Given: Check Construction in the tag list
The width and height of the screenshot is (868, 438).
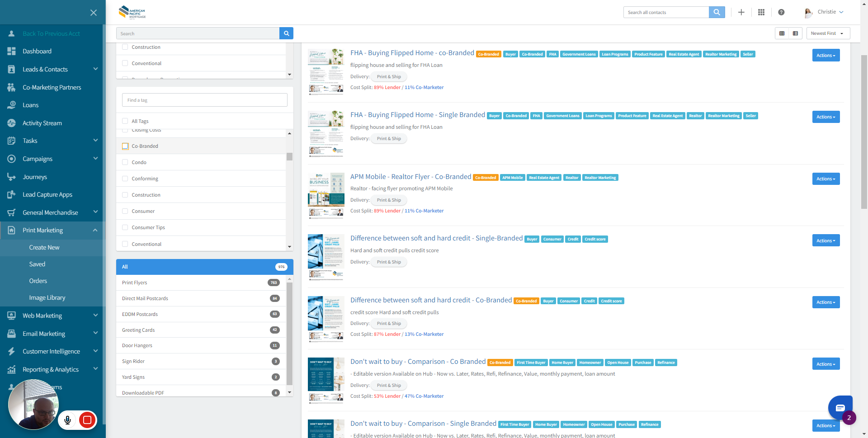Looking at the screenshot, I should click(125, 195).
